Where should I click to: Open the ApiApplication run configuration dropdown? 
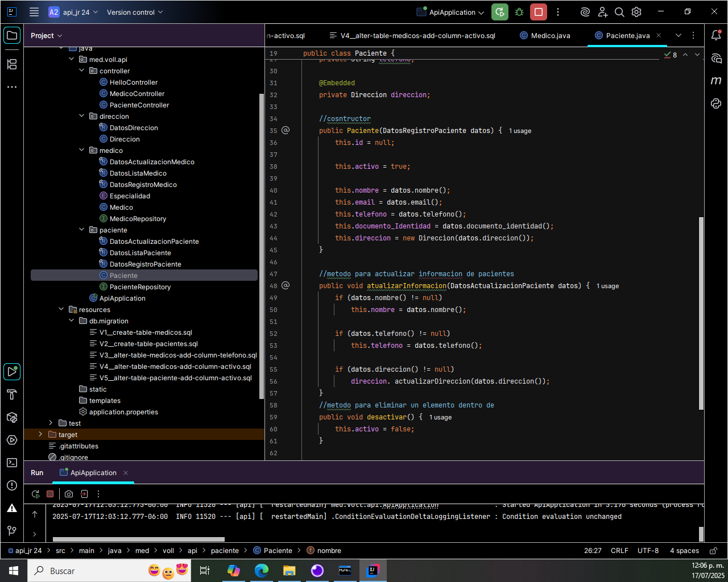[450, 12]
